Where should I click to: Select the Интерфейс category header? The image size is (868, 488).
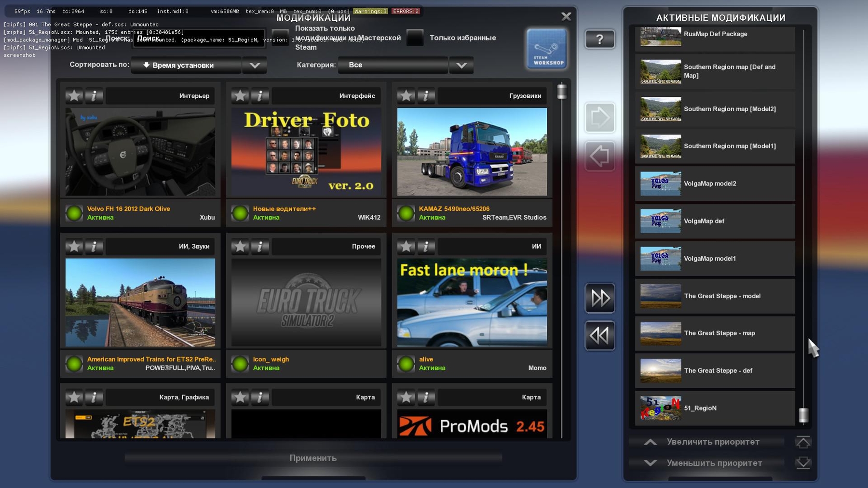click(324, 96)
